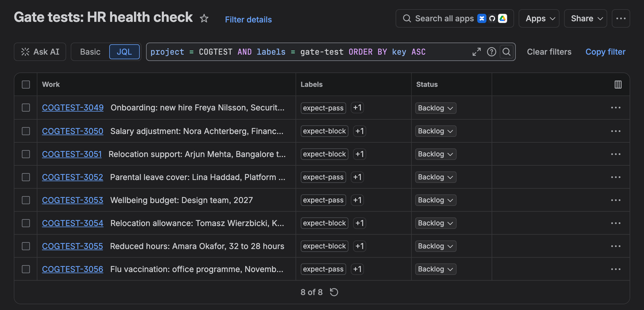Image resolution: width=644 pixels, height=310 pixels.
Task: Select the COGTEST-3054 row checkbox
Action: click(26, 223)
